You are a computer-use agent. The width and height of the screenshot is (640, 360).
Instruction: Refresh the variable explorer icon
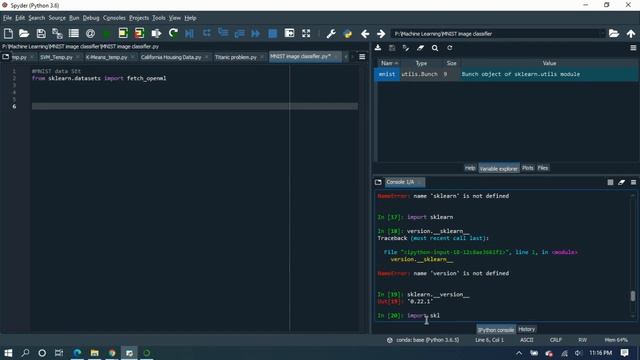449,48
